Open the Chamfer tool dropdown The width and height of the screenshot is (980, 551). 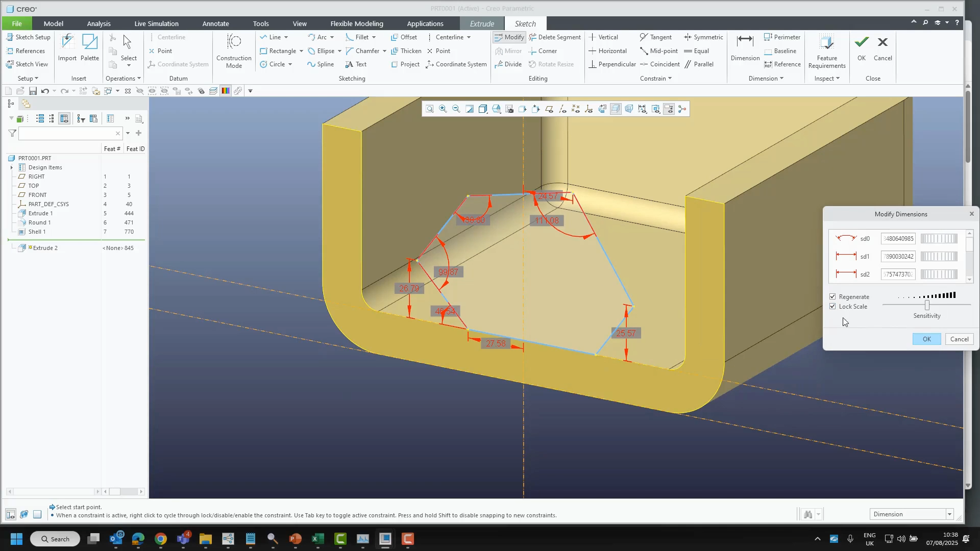(384, 51)
